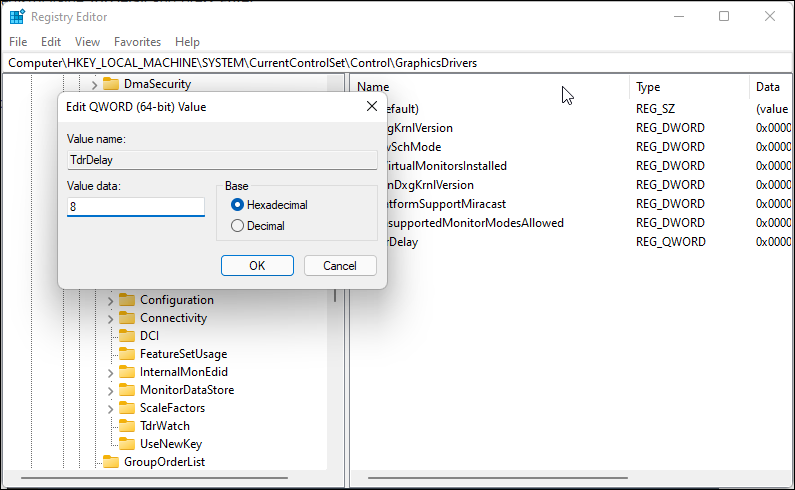Viewport: 795px width, 490px height.
Task: Expand the MonitorDataStore key chevron
Action: pyautogui.click(x=110, y=390)
